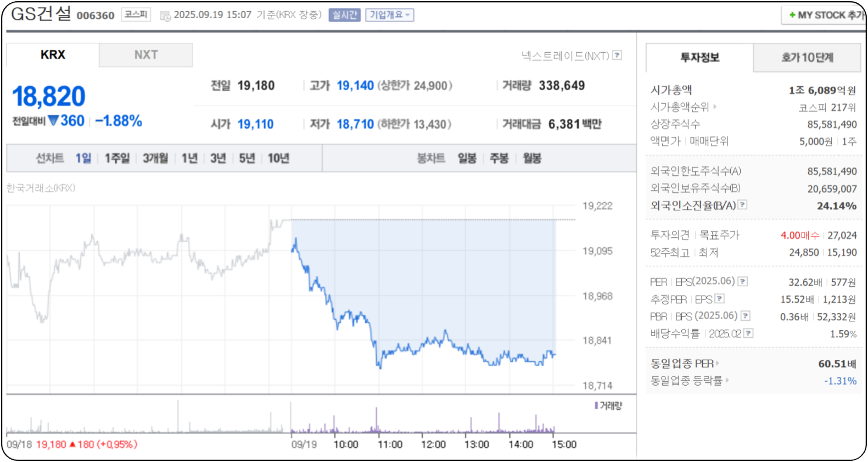Show the 주봉 candlestick chart
868x462 pixels.
499,158
